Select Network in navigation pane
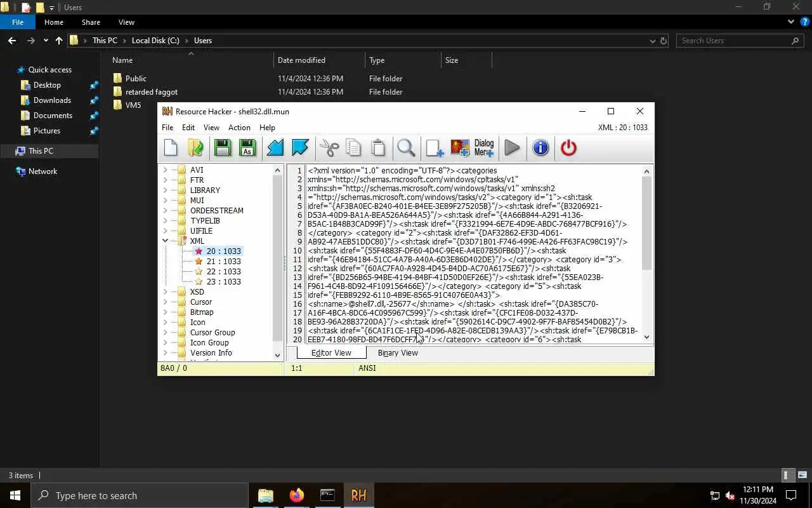Image resolution: width=812 pixels, height=508 pixels. click(43, 171)
